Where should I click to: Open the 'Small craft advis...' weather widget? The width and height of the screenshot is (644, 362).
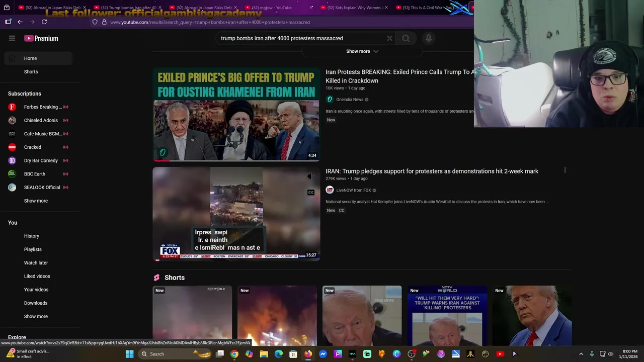tap(28, 354)
